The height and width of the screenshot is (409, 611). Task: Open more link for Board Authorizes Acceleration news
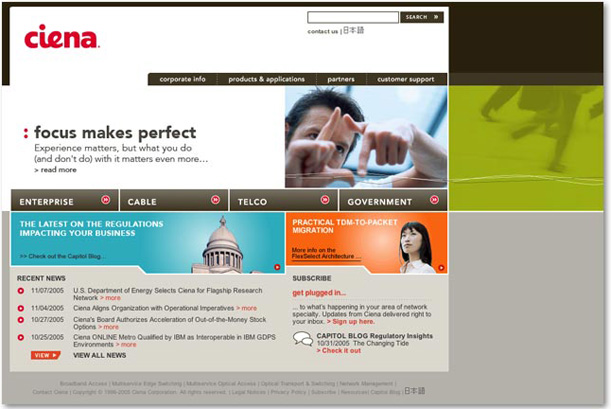108,327
